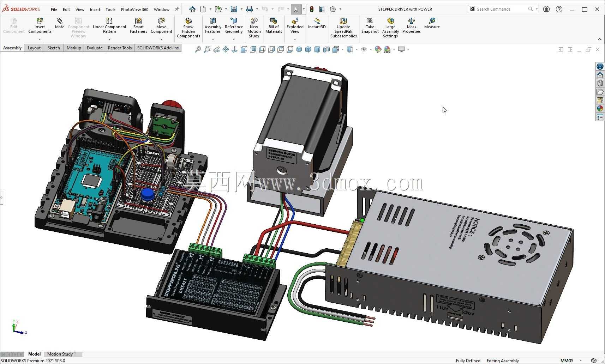605x364 pixels.
Task: Open PhotoView 360 menu
Action: click(x=134, y=10)
